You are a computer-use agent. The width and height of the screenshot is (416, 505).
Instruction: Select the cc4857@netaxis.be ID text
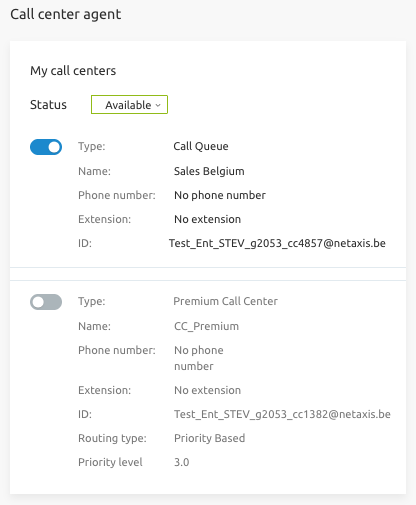pyautogui.click(x=277, y=243)
